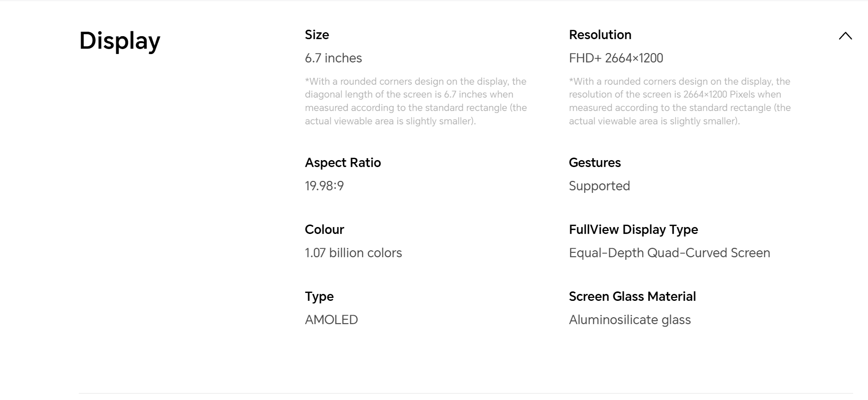Select the Screen Glass Material label

632,296
